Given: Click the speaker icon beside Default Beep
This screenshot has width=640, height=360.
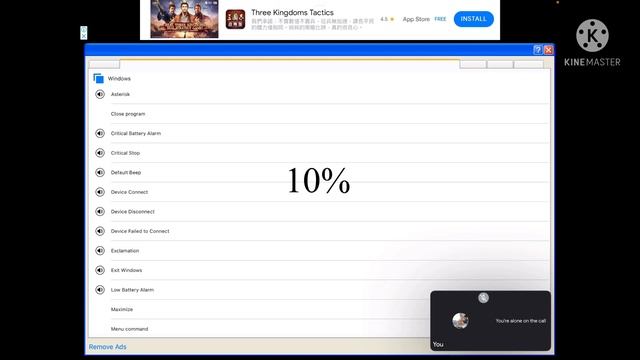Looking at the screenshot, I should (100, 173).
